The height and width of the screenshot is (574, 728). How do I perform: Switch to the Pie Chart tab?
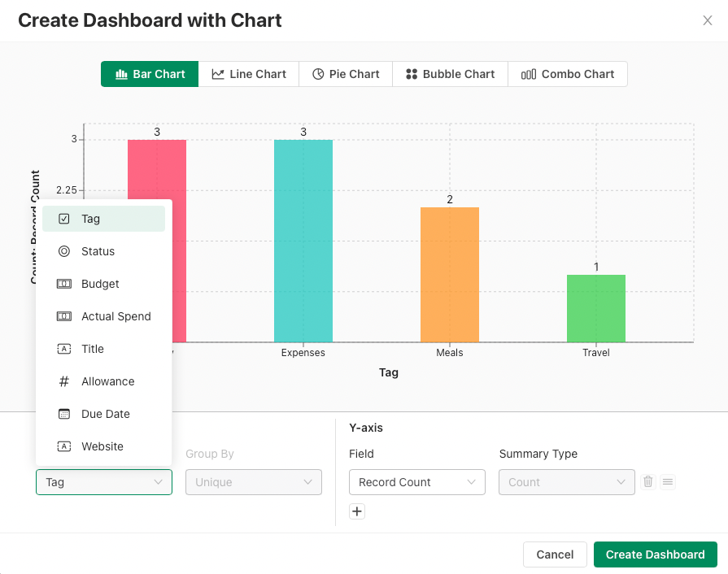(x=346, y=74)
